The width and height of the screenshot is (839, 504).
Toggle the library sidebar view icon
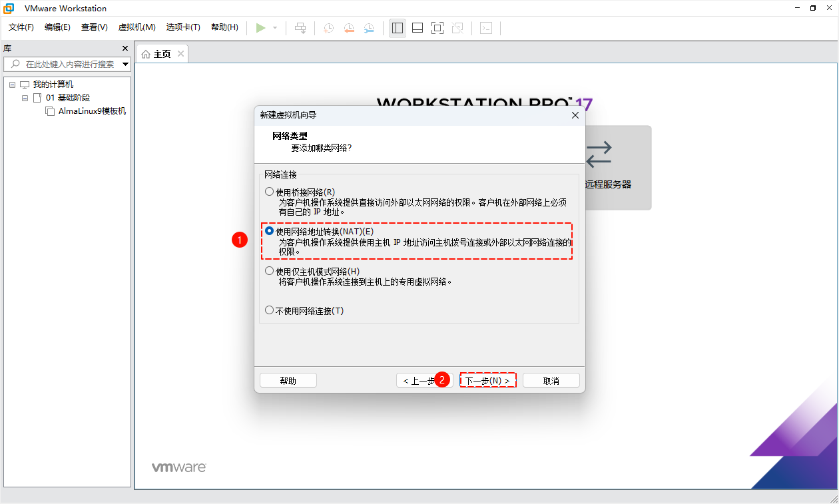coord(398,28)
